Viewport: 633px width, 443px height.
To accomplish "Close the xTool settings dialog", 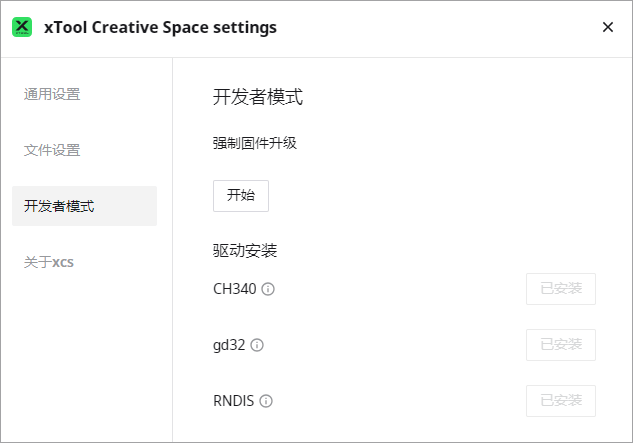I will point(608,27).
